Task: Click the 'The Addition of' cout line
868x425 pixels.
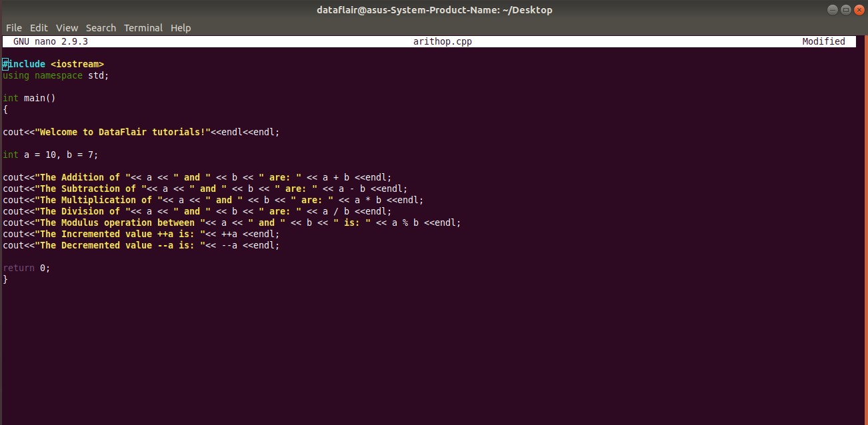Action: (197, 177)
